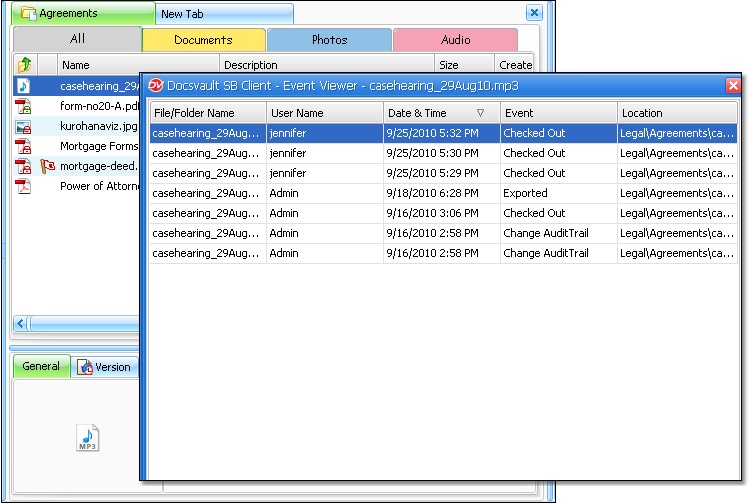Close the Agreements tab with blue X
This screenshot has width=749, height=503.
(534, 13)
